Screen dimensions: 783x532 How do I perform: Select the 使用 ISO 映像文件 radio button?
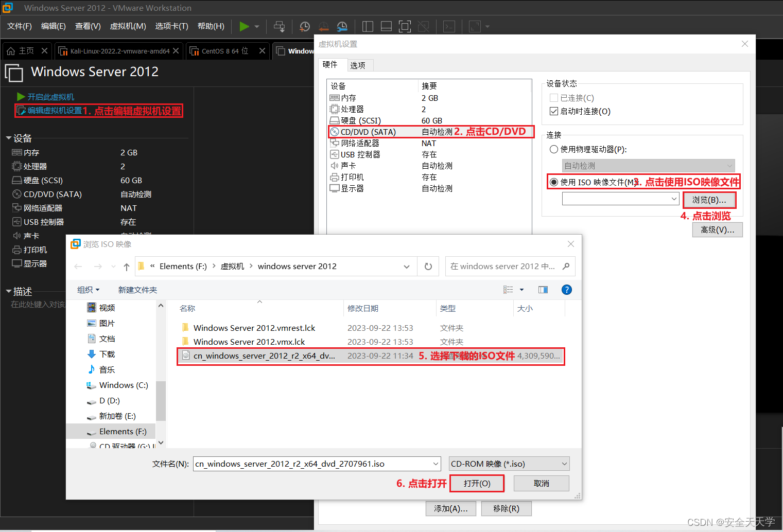(554, 182)
